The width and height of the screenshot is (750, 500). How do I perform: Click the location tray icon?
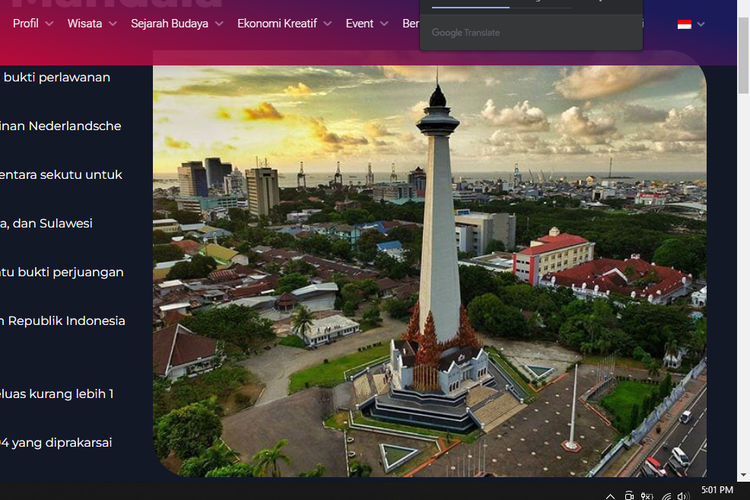[647, 496]
